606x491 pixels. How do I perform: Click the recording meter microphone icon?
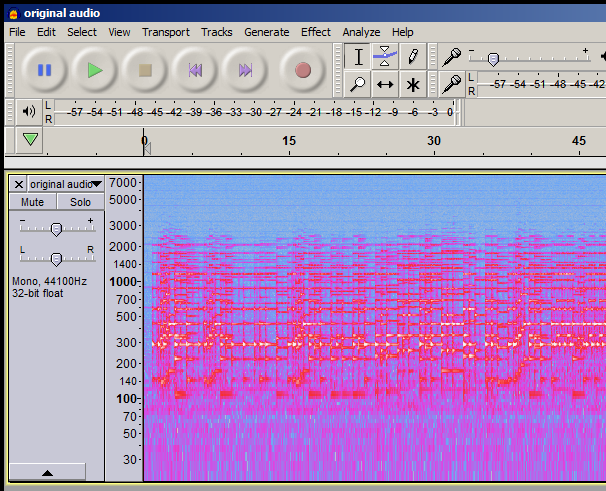tap(451, 84)
